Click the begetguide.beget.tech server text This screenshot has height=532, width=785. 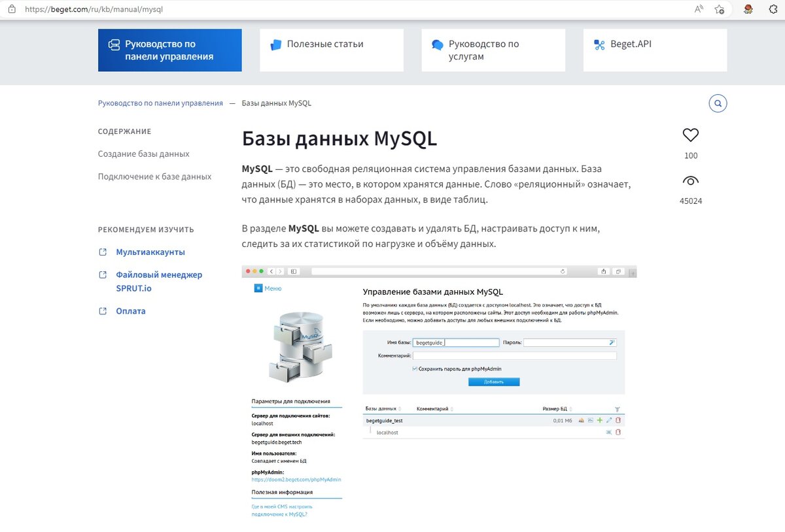[x=277, y=442]
